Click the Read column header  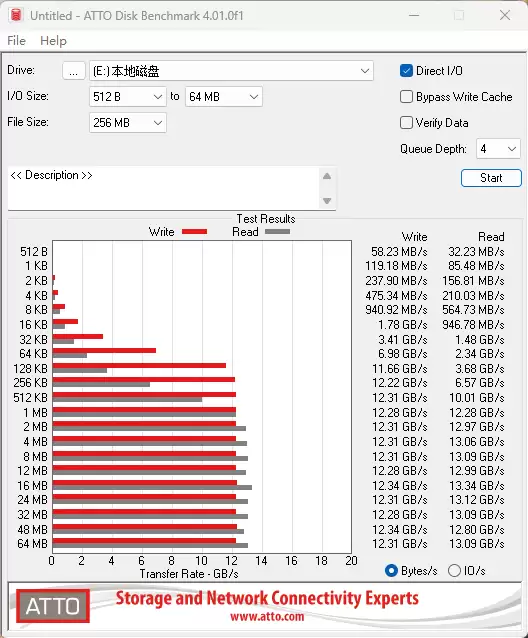pyautogui.click(x=491, y=237)
